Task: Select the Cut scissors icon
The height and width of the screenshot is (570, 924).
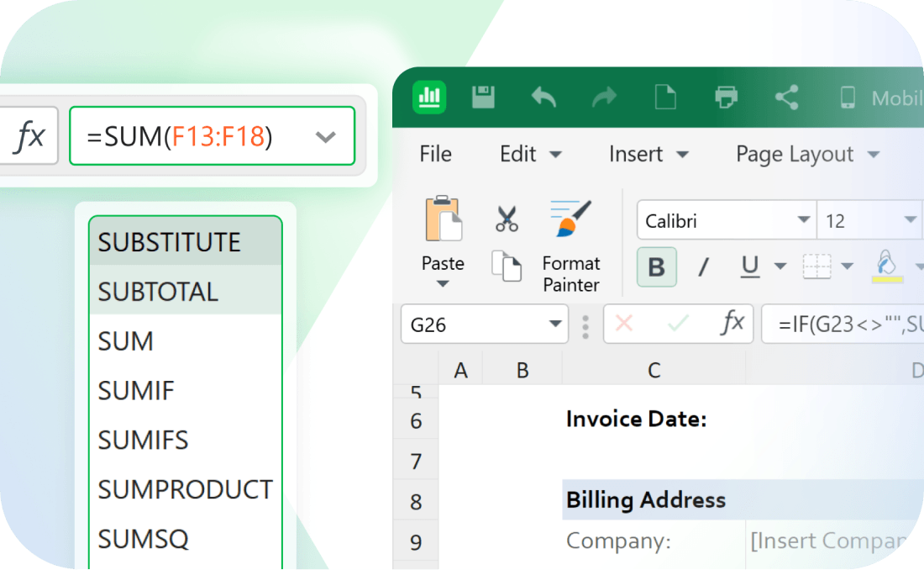Action: tap(507, 219)
